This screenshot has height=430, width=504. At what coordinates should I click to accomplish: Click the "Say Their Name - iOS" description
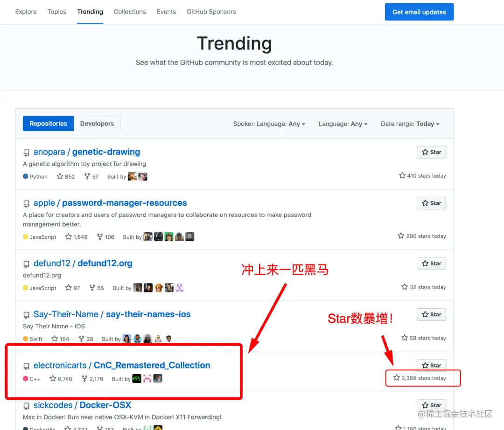[x=54, y=326]
